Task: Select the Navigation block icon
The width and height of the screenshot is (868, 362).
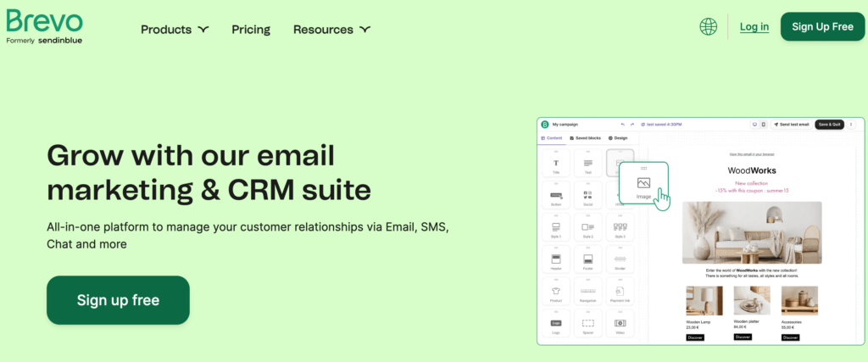Action: coord(588,291)
